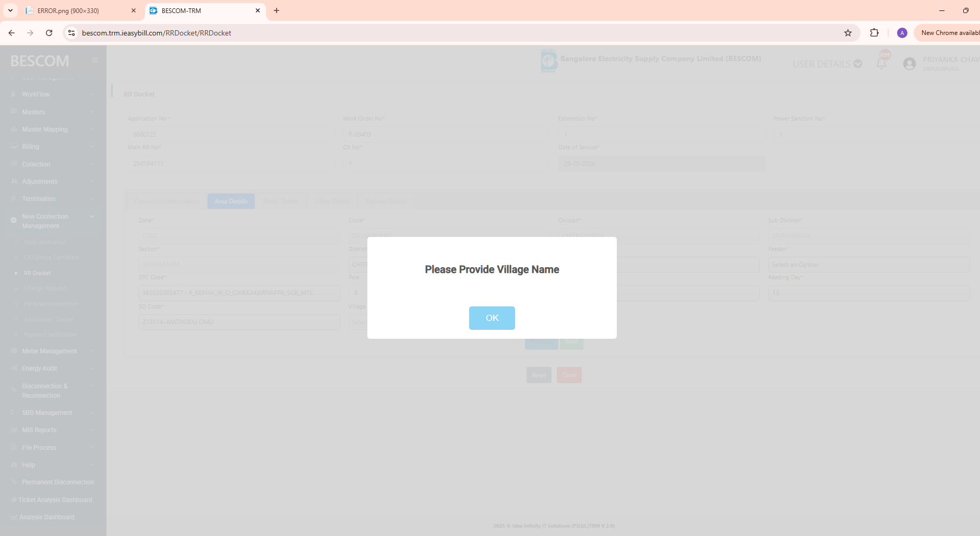
Task: Expand the Billing menu chevron
Action: 92,147
